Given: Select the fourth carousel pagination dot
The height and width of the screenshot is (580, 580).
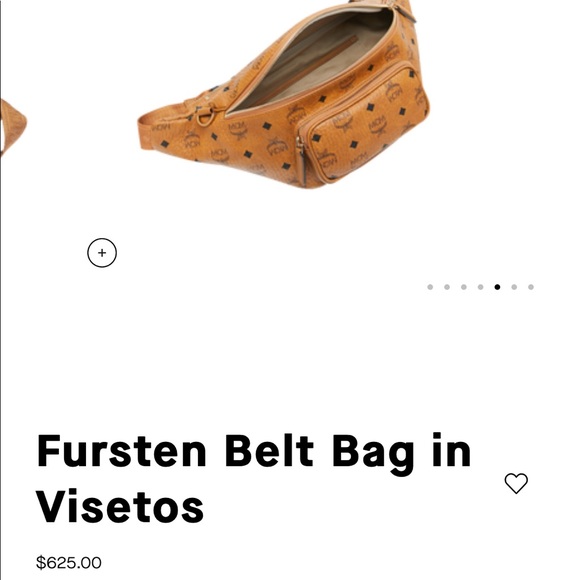Looking at the screenshot, I should click(x=480, y=287).
